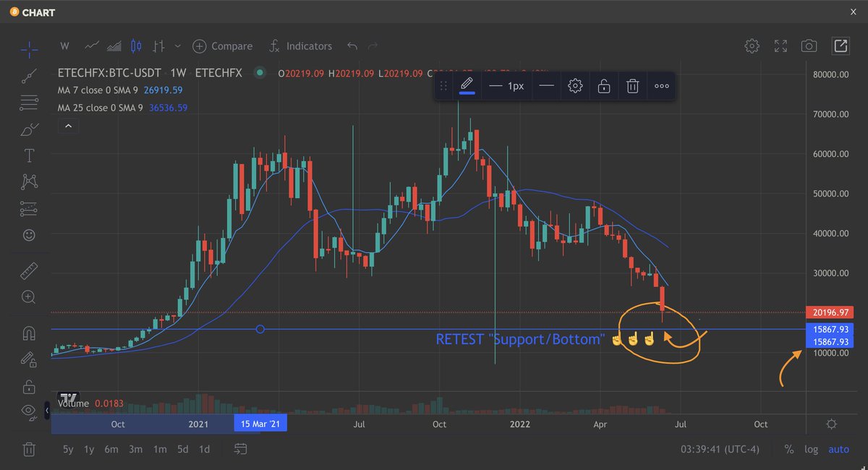Open the Fibonacci and Gann tools

pyautogui.click(x=29, y=102)
